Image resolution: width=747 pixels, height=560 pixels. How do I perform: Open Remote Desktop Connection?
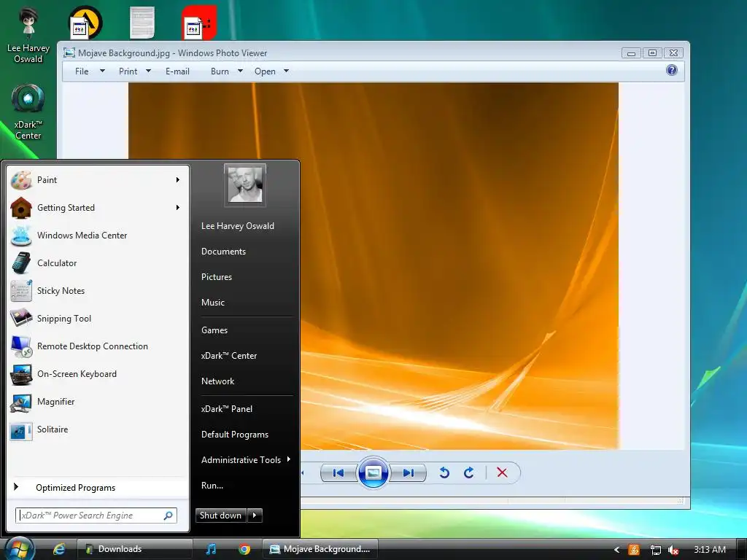pos(97,346)
